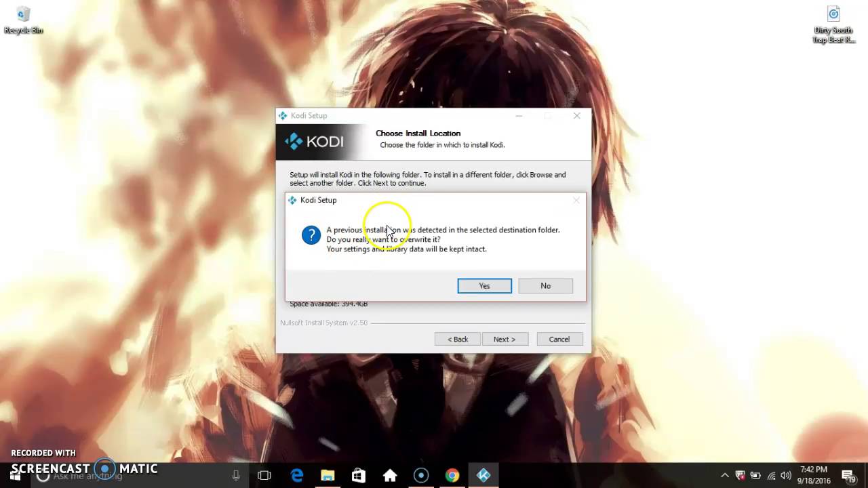The width and height of the screenshot is (868, 488).
Task: Click the Cortana search box
Action: coord(139,476)
